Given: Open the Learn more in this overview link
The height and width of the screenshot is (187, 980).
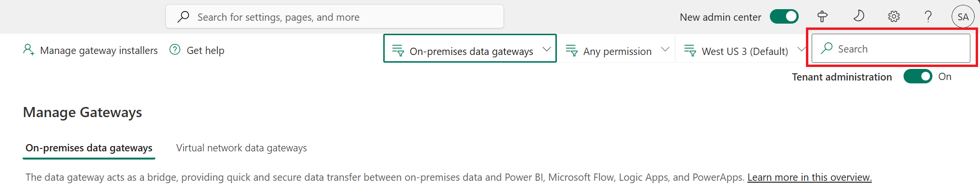Looking at the screenshot, I should coord(809,177).
